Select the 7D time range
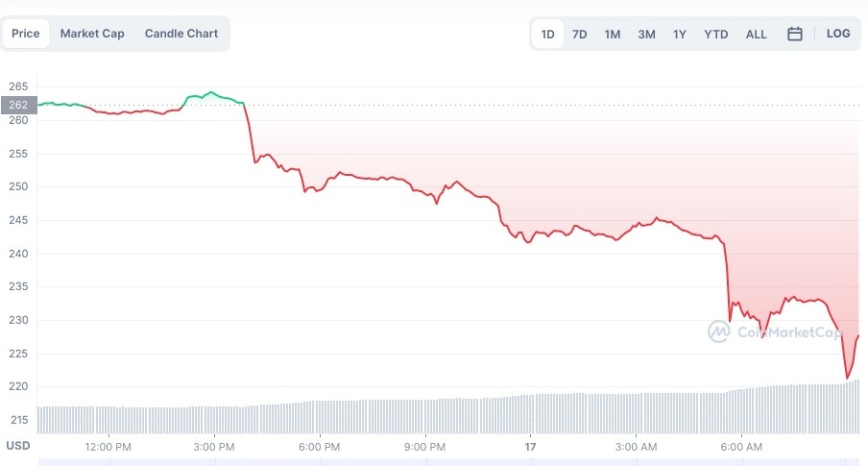868x466 pixels. tap(580, 34)
